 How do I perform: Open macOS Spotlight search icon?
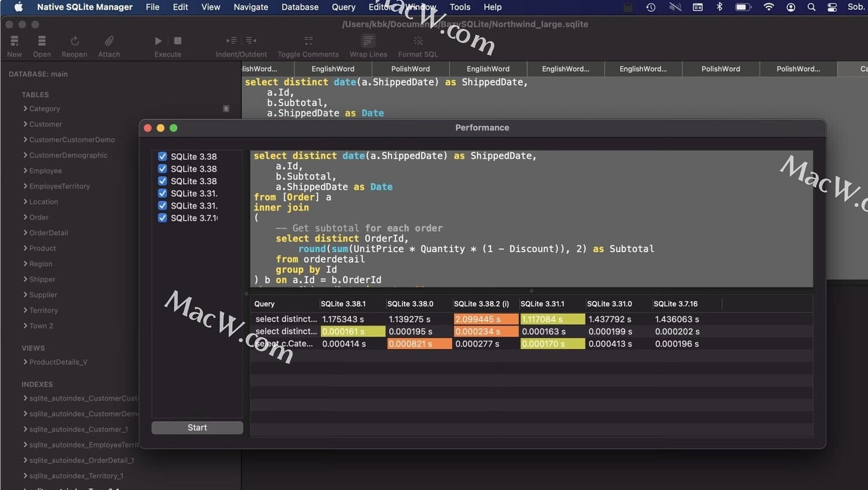[811, 7]
